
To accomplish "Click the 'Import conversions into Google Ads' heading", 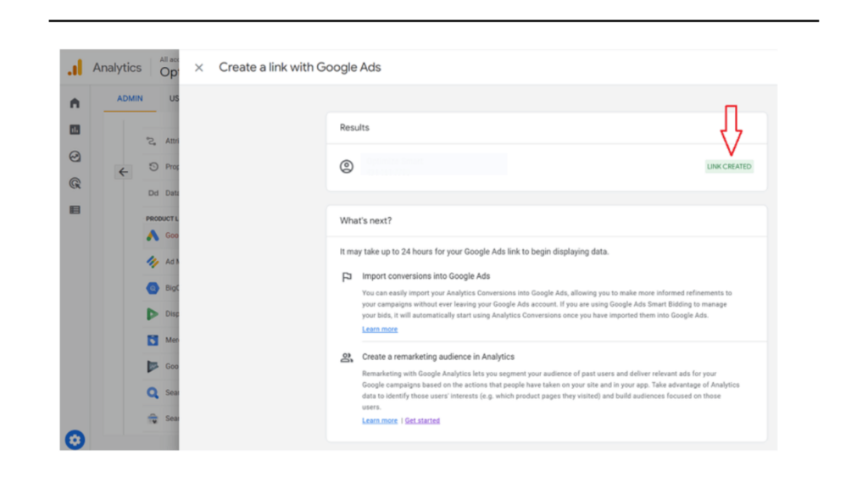I will click(x=426, y=276).
